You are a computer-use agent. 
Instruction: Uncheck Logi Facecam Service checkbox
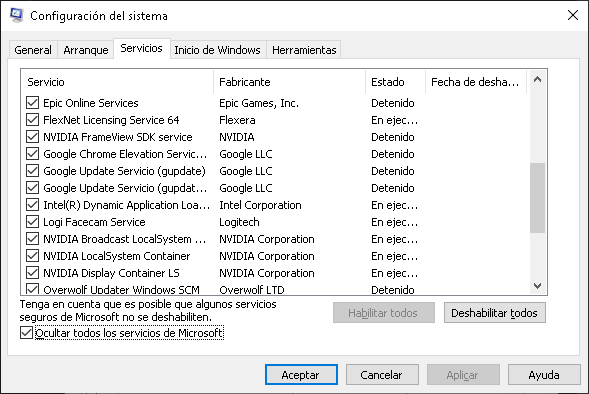tap(33, 222)
